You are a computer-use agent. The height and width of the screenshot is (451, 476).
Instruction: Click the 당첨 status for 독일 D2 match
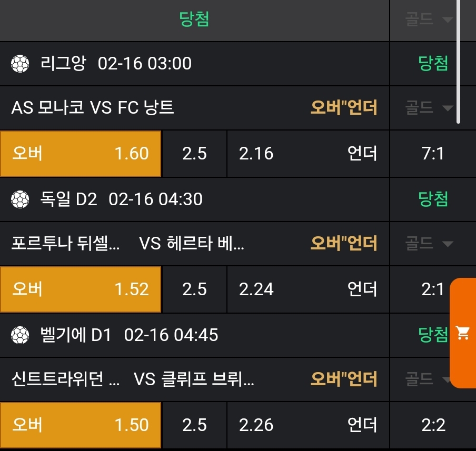[433, 199]
